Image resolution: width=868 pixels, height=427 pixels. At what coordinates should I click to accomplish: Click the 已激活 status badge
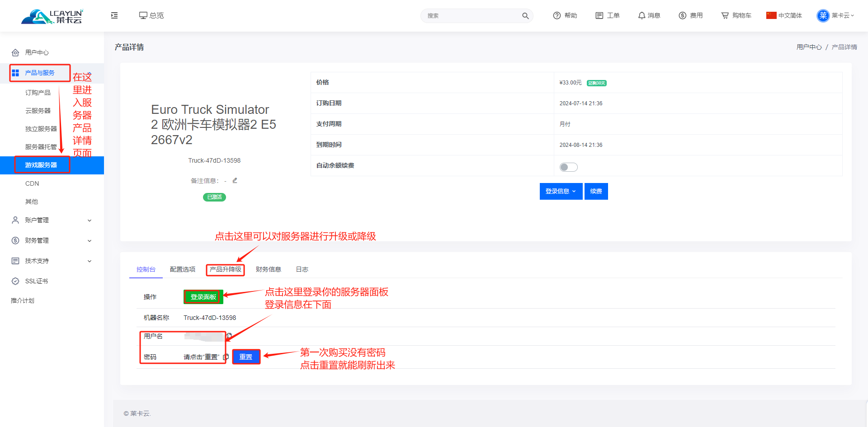click(214, 197)
